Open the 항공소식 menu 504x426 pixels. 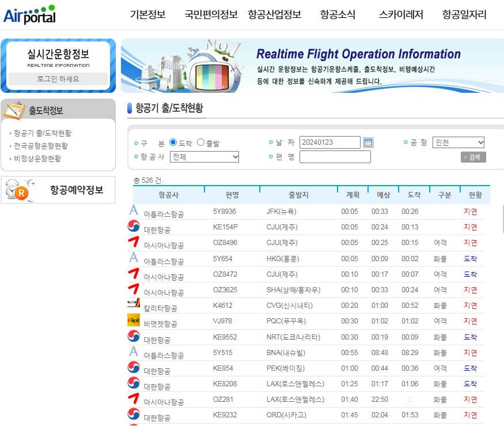pos(338,14)
